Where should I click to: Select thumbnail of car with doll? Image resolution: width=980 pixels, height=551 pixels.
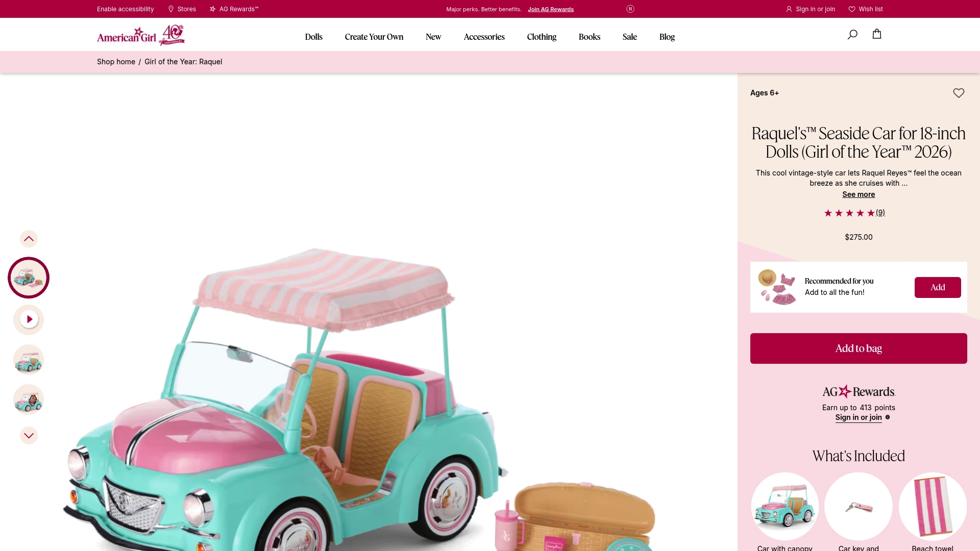click(29, 399)
